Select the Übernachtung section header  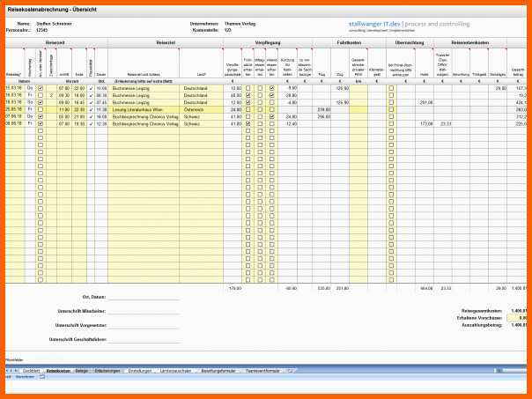point(410,43)
